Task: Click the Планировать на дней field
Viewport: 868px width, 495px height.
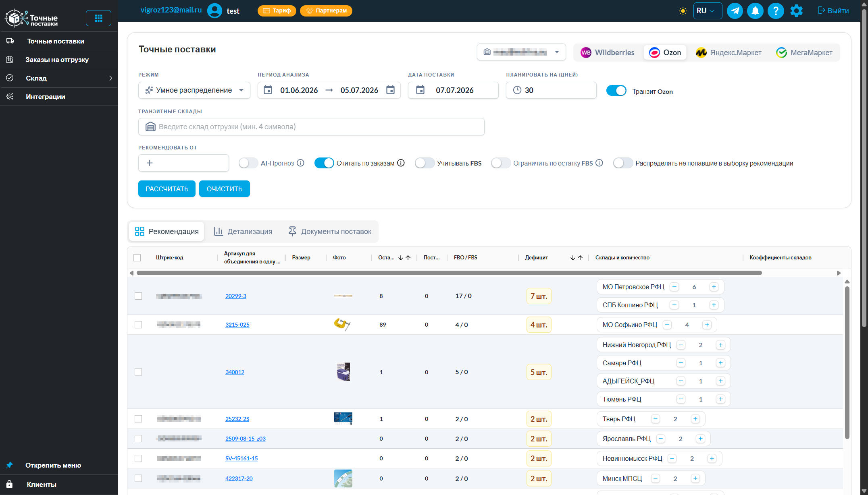Action: (x=551, y=90)
